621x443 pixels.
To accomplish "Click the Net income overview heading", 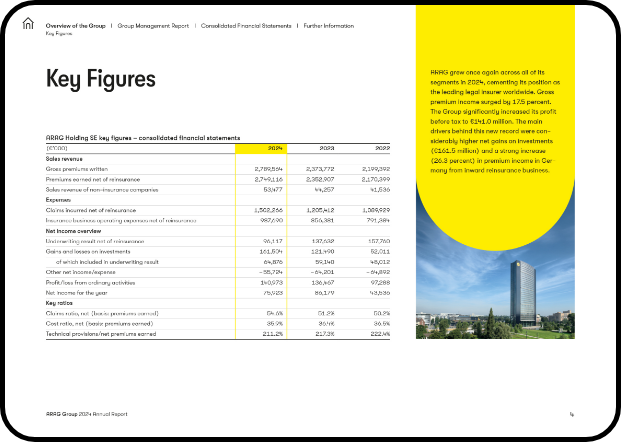I will 72,228.
